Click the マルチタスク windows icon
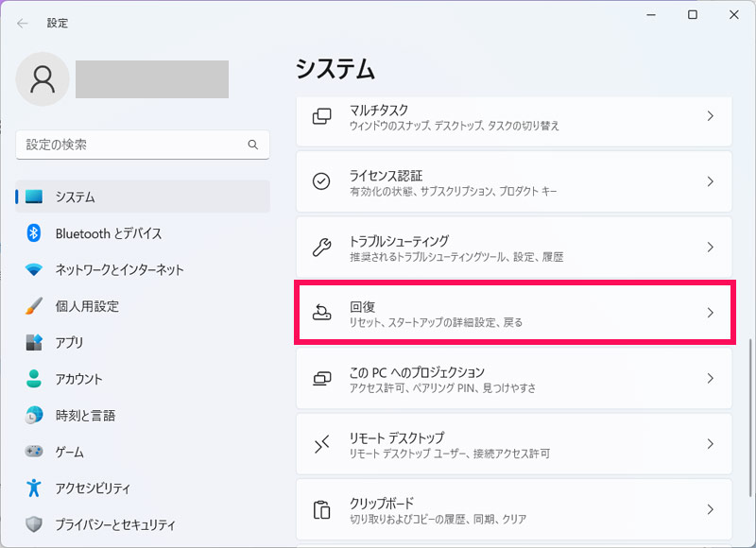The height and width of the screenshot is (548, 756). pos(321,116)
